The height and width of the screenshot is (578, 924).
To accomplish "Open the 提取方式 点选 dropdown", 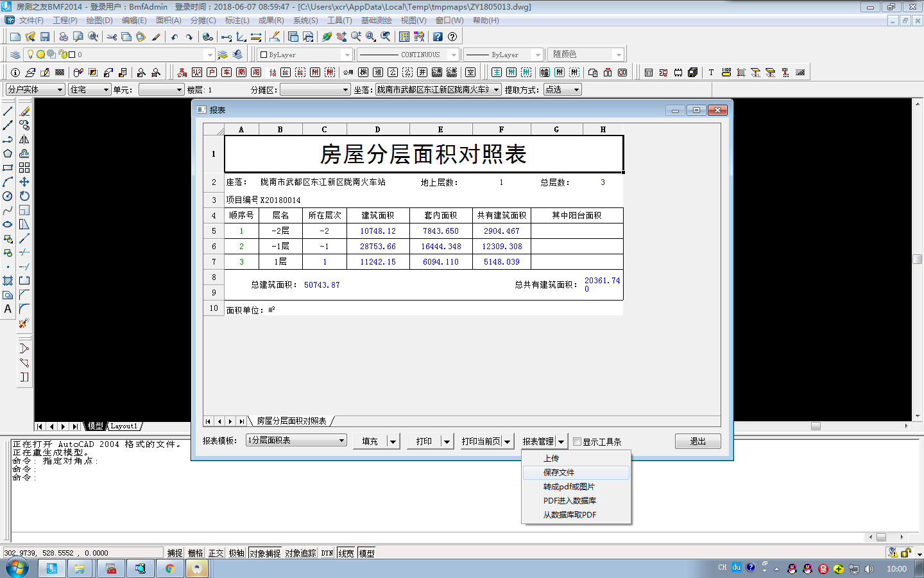I will (x=562, y=90).
